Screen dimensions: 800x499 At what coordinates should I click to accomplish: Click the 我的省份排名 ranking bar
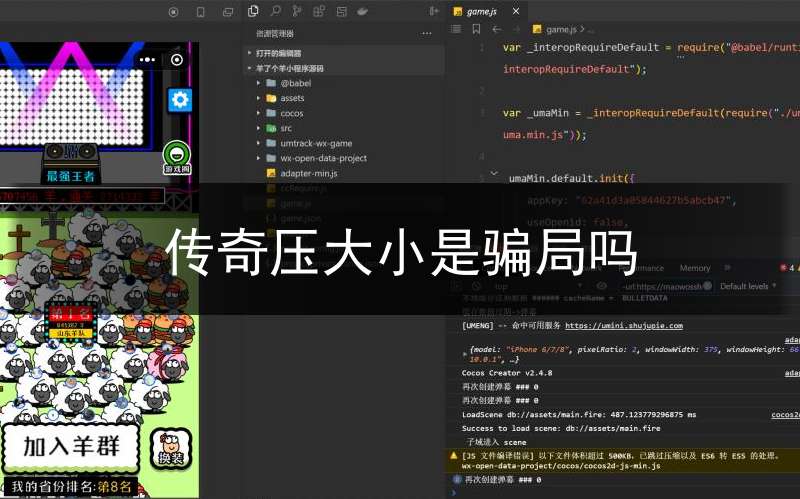coord(69,486)
